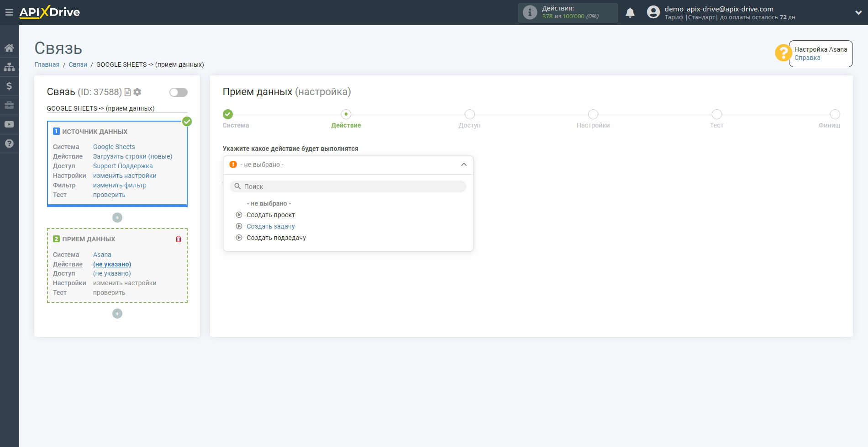The height and width of the screenshot is (447, 868).
Task: Click play icon beside Создать задачу
Action: point(239,226)
